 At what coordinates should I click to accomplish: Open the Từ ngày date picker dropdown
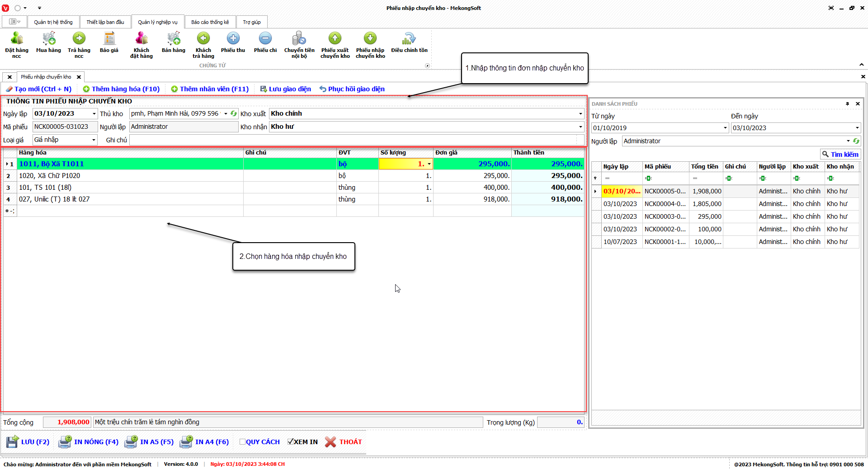pos(725,128)
